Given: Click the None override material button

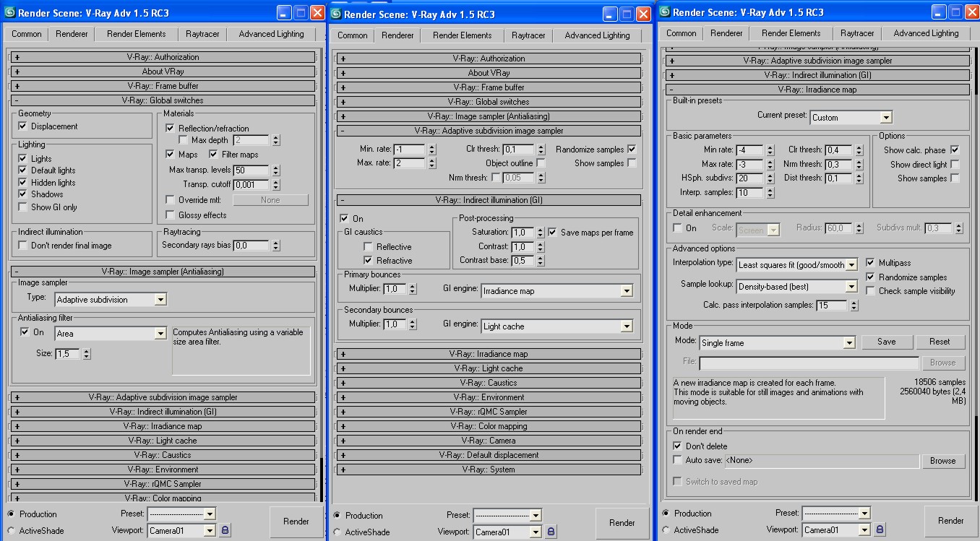Looking at the screenshot, I should pos(270,200).
